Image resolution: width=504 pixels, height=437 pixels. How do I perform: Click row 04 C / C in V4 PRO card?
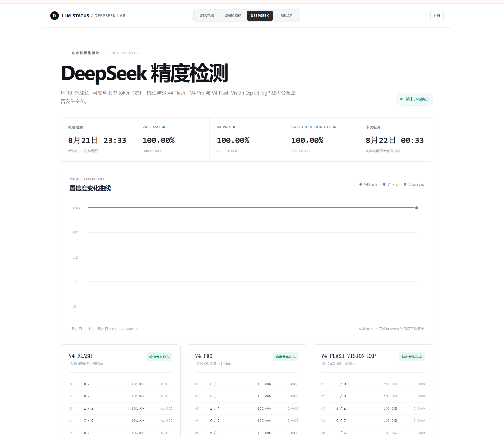(247, 421)
